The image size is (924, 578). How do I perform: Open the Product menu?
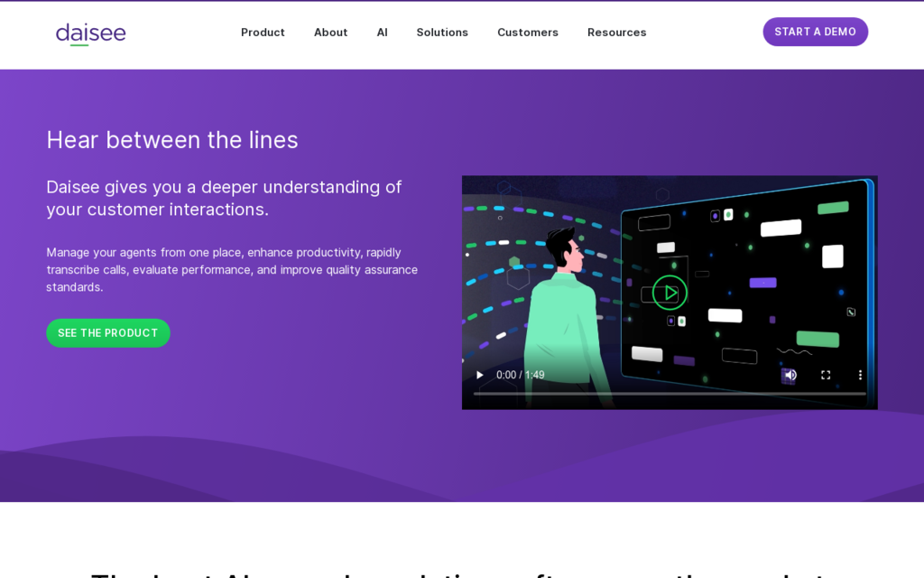(x=263, y=33)
